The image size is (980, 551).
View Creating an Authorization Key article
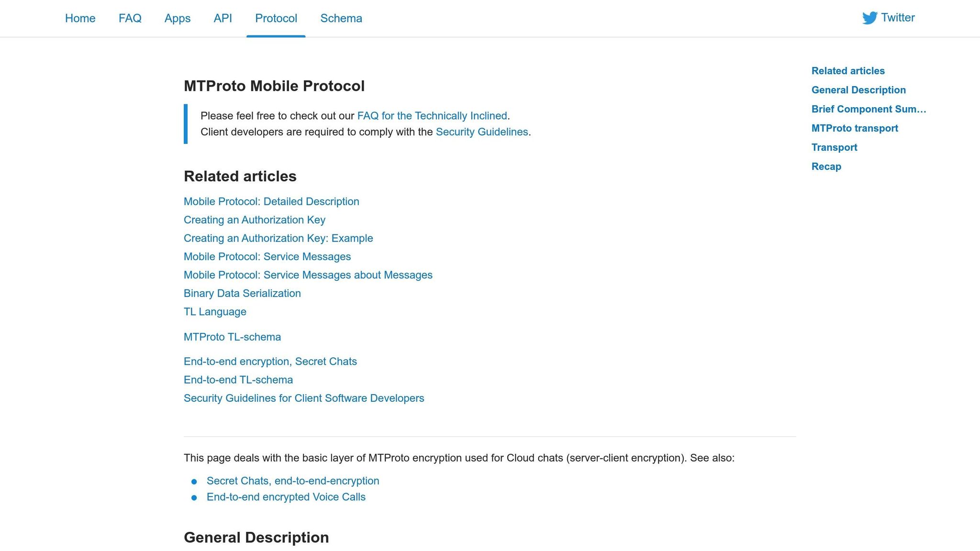(254, 220)
